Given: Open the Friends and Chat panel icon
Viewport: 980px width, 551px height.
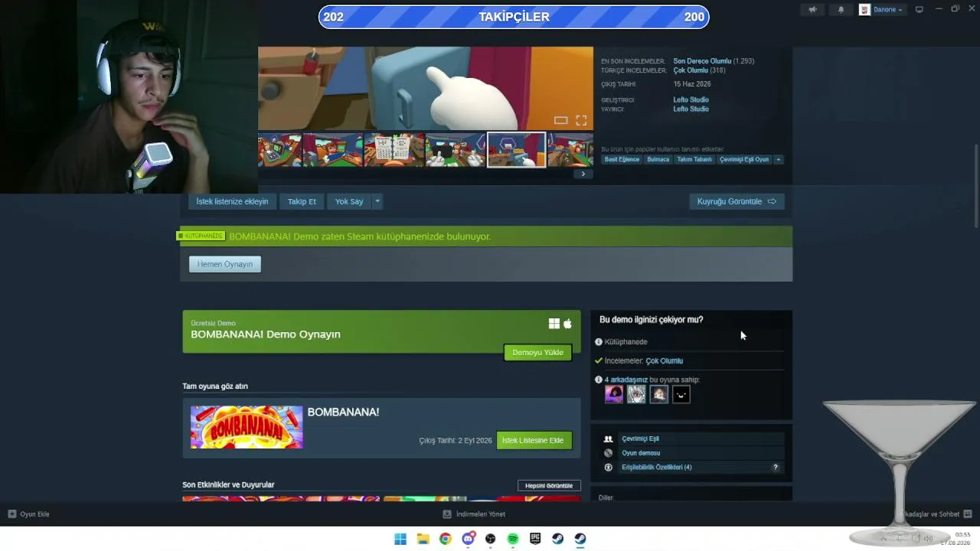Looking at the screenshot, I should pyautogui.click(x=967, y=514).
